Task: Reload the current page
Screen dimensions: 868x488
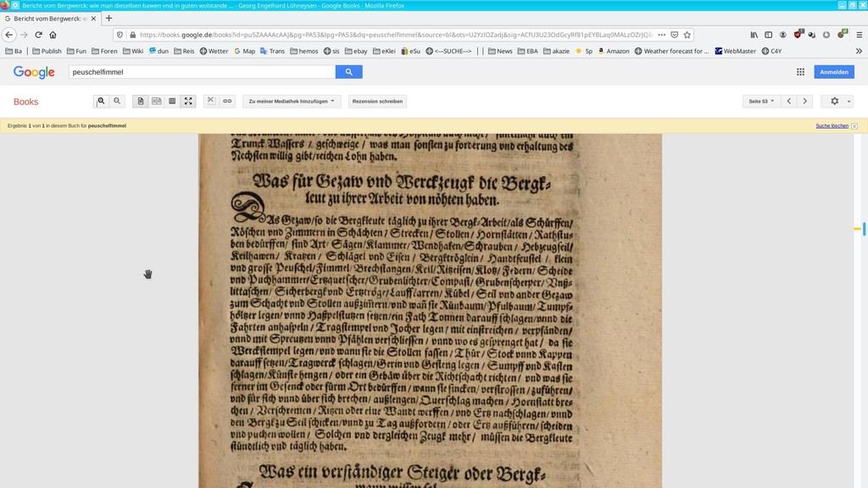Action: [38, 35]
